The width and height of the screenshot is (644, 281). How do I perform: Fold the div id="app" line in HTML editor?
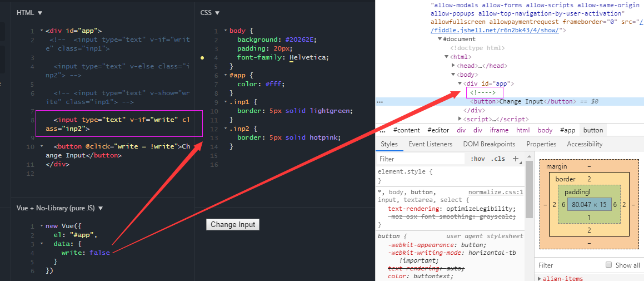click(42, 31)
